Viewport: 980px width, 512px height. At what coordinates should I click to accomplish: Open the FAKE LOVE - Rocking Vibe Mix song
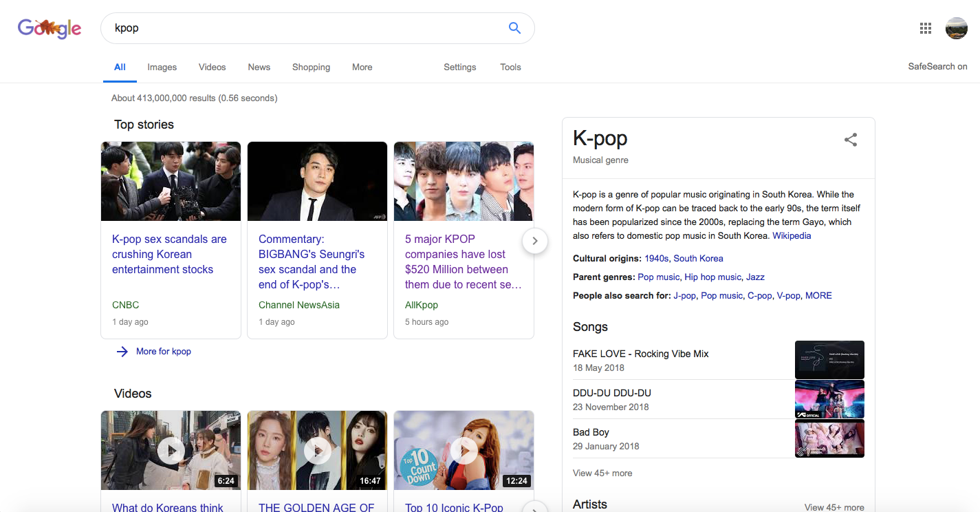point(640,354)
